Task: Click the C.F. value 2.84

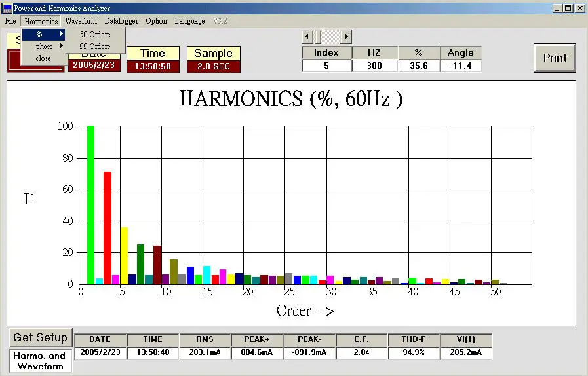Action: (361, 352)
